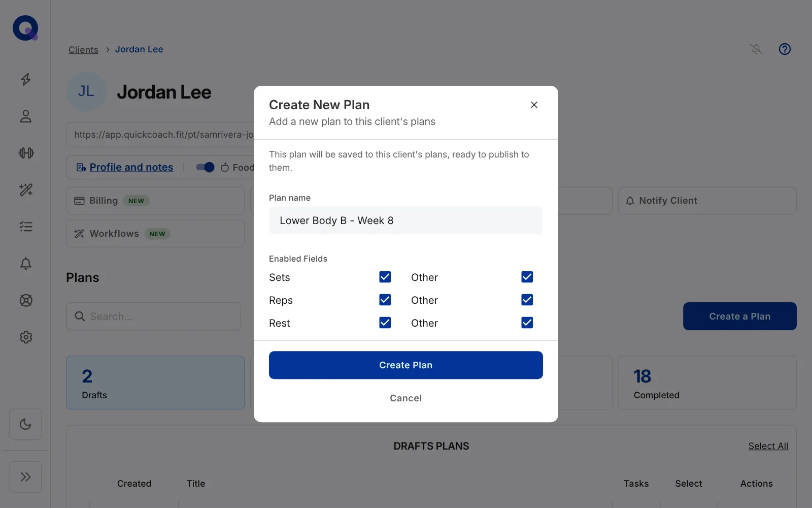The image size is (812, 508).
Task: Click the Title column header
Action: tap(196, 484)
